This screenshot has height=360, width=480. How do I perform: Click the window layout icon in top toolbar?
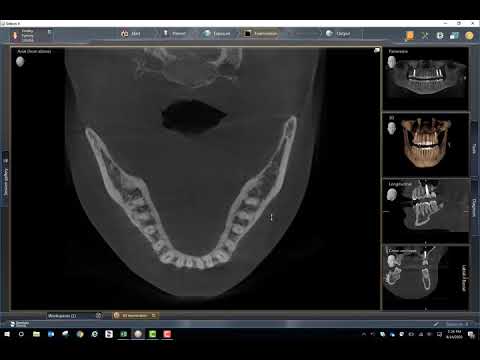point(454,35)
